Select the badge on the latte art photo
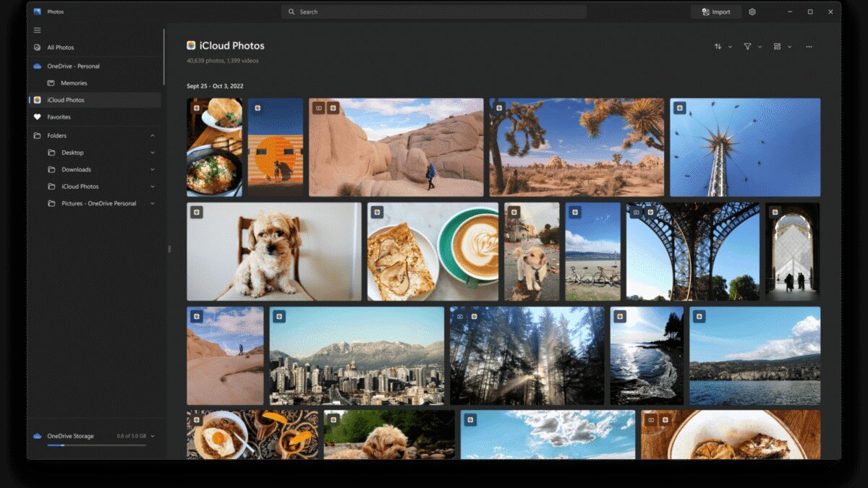868x488 pixels. [x=376, y=212]
